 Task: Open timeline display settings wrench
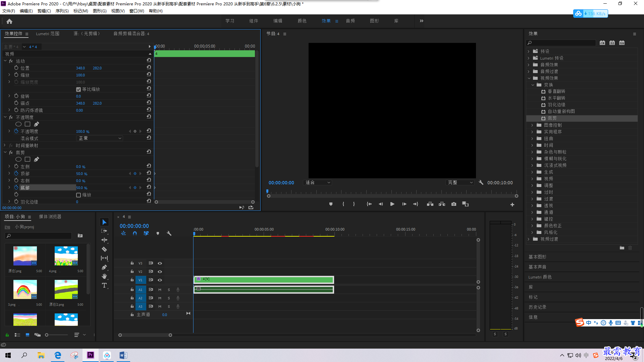(169, 233)
